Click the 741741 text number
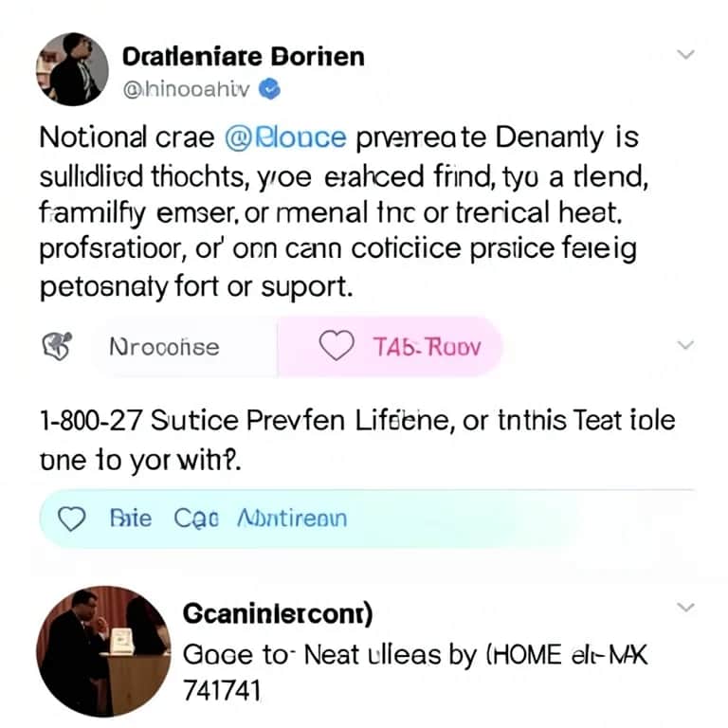The width and height of the screenshot is (728, 728). click(x=220, y=689)
